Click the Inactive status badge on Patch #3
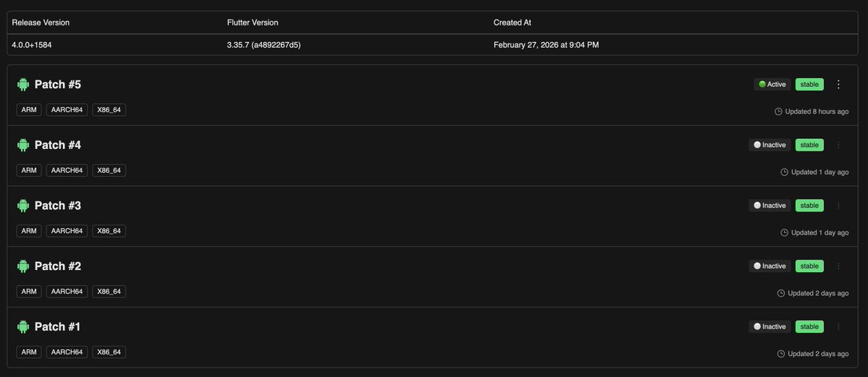The width and height of the screenshot is (868, 377). coord(770,206)
